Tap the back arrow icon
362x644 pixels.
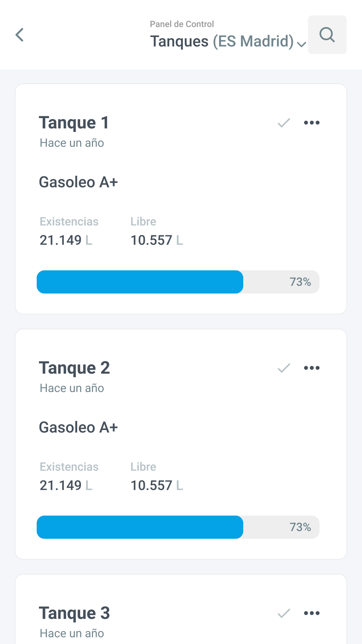coord(20,35)
